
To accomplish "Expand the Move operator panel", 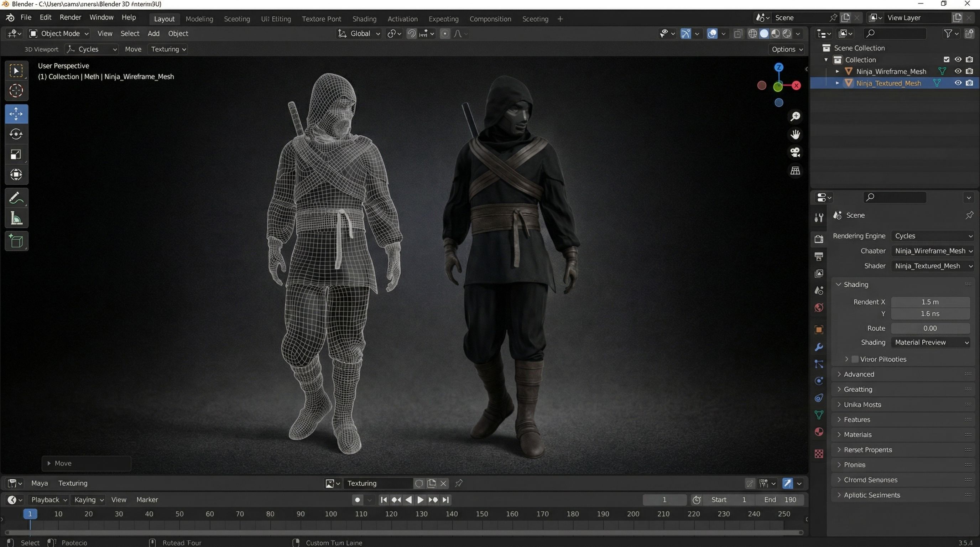I will pyautogui.click(x=87, y=463).
